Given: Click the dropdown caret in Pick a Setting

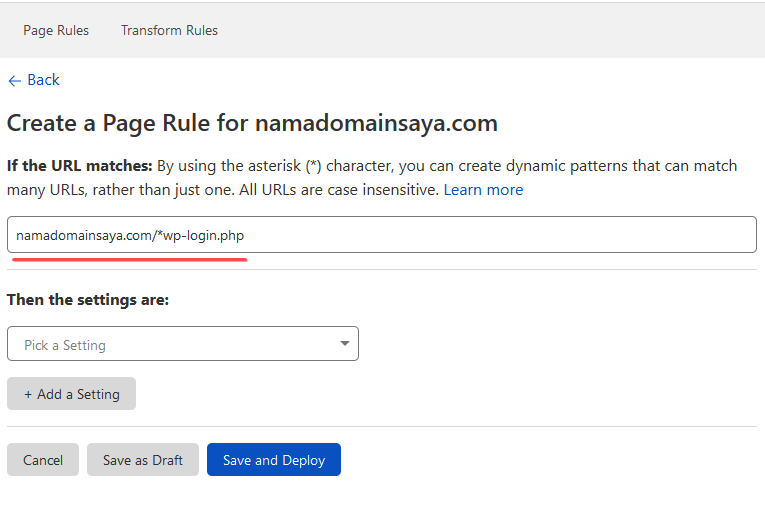Looking at the screenshot, I should coord(345,344).
